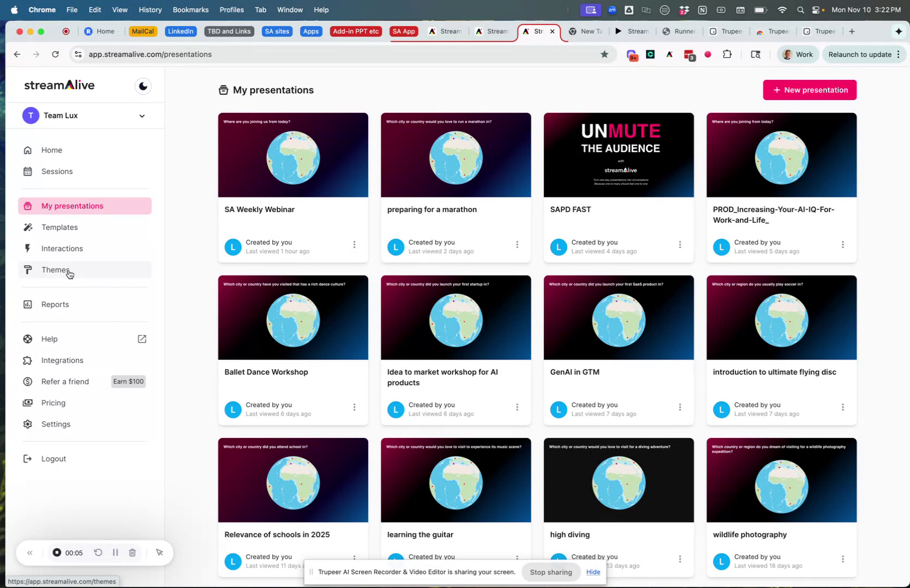Open kebab menu on wildlife photography card
Image resolution: width=910 pixels, height=588 pixels.
coord(842,559)
